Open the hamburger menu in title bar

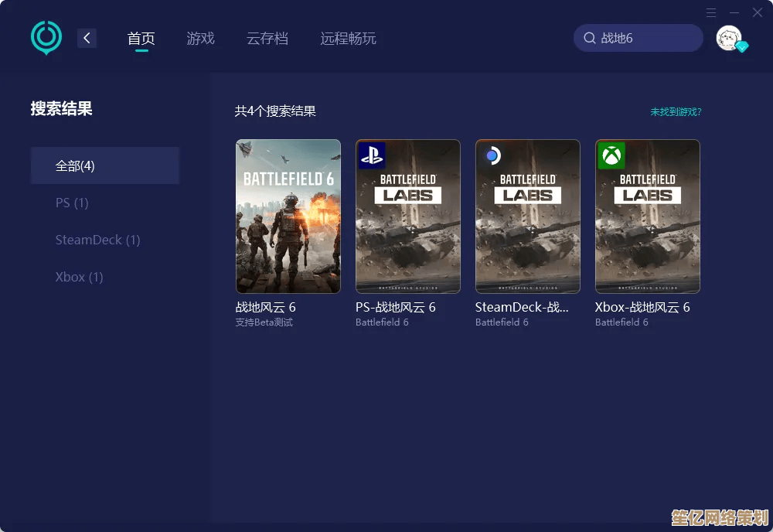(712, 12)
